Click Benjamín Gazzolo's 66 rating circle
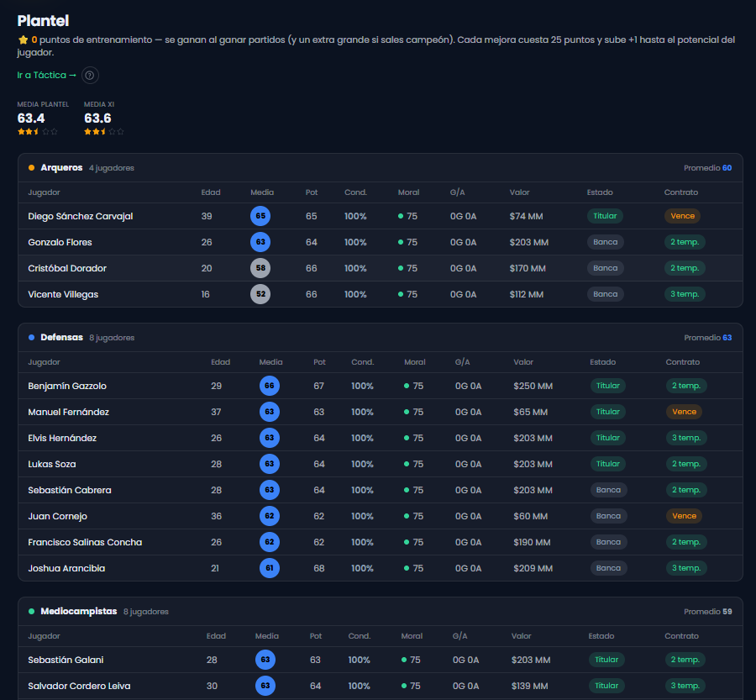This screenshot has width=756, height=700. pyautogui.click(x=270, y=386)
